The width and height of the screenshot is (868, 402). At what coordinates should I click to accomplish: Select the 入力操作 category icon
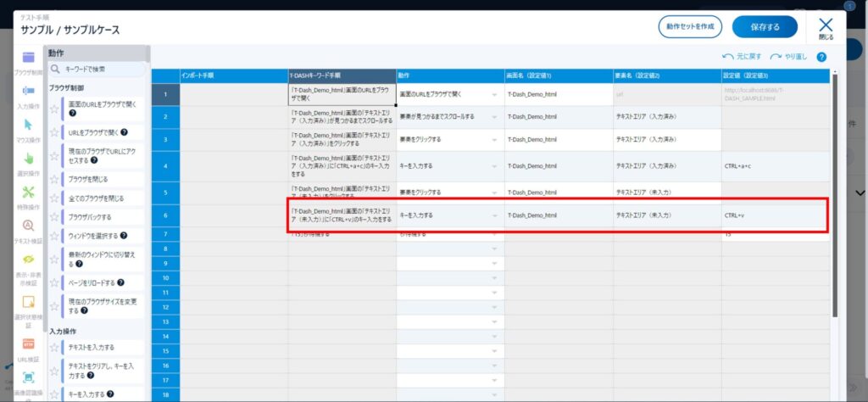(28, 92)
